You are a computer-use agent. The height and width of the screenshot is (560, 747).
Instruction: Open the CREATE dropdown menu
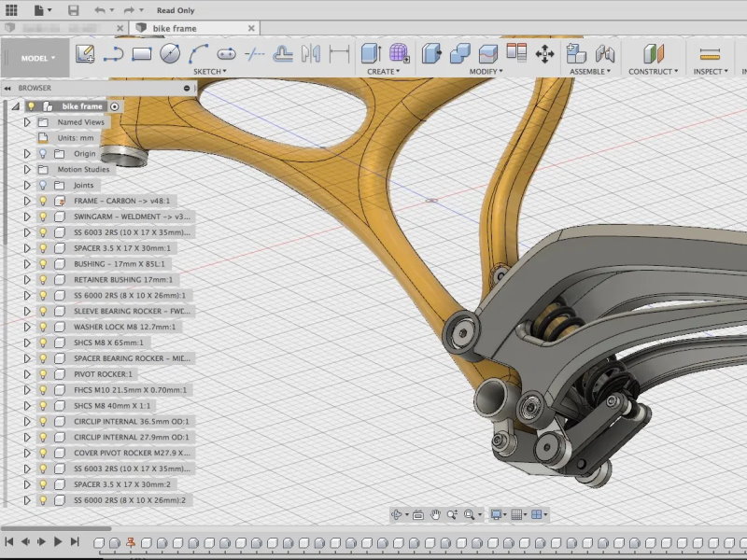pos(383,72)
